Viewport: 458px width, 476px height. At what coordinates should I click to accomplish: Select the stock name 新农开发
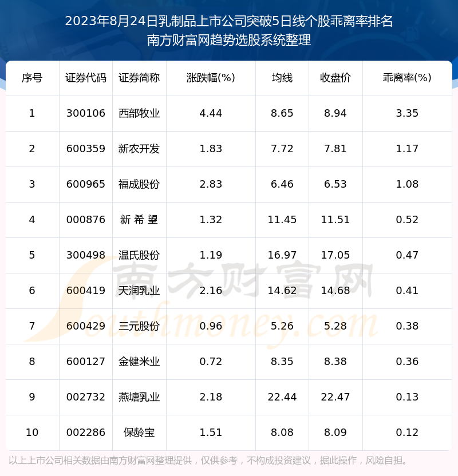tap(139, 149)
